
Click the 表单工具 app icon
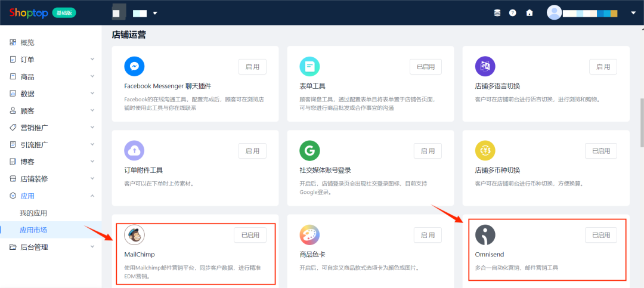(309, 67)
